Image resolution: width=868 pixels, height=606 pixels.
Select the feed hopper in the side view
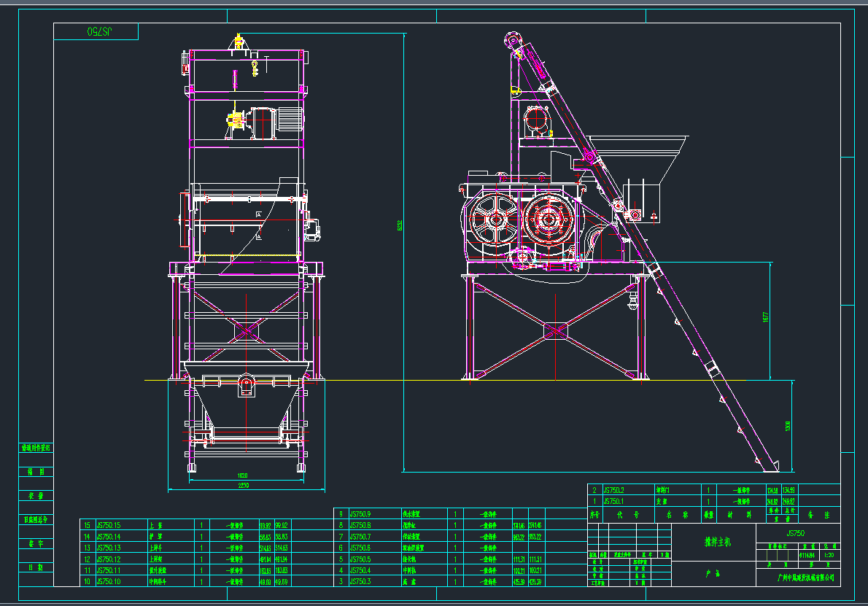point(642,157)
